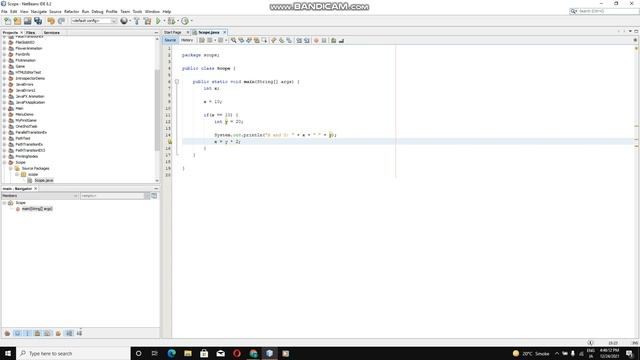Click the Save All toolbar icon
This screenshot has width=640, height=360.
click(x=38, y=21)
